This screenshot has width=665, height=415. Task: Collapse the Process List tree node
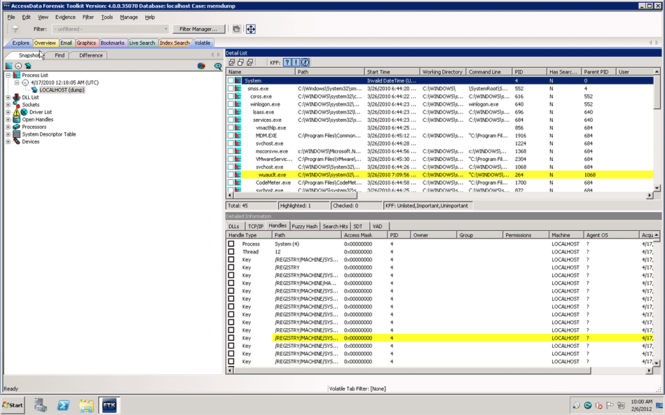point(8,75)
